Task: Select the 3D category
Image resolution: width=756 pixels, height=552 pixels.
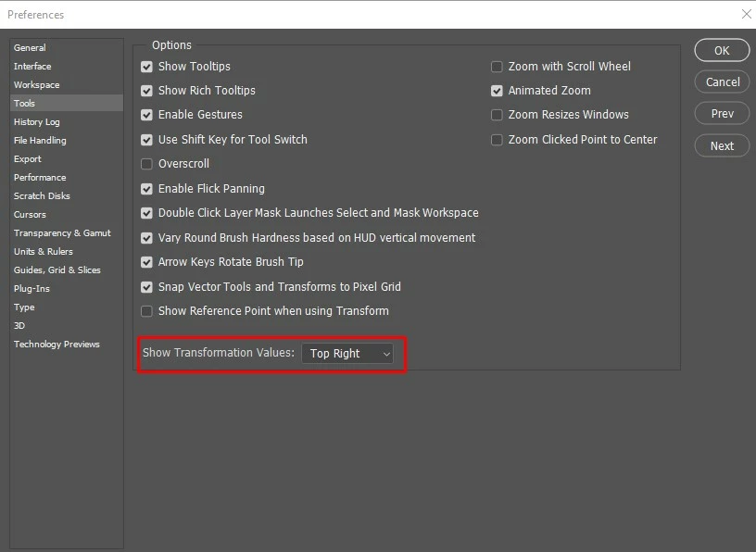Action: [67, 326]
